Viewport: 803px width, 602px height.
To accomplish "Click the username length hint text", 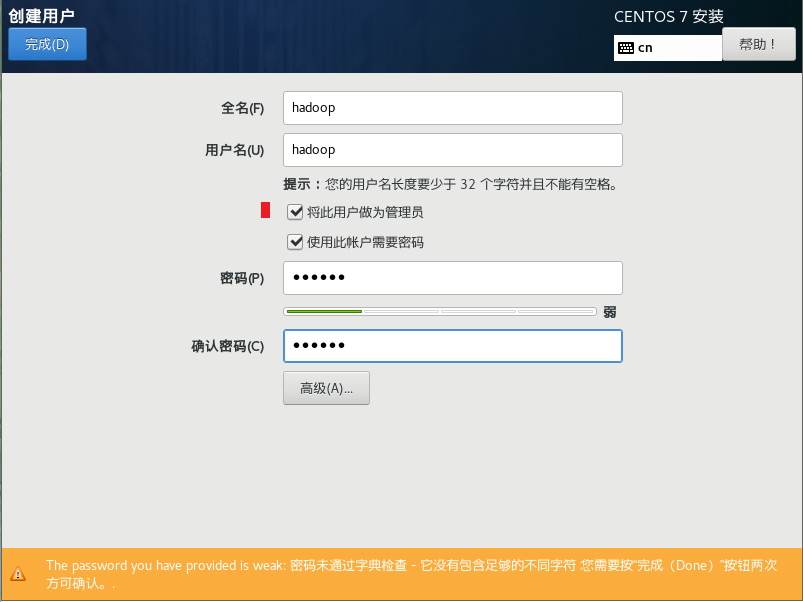I will [450, 184].
